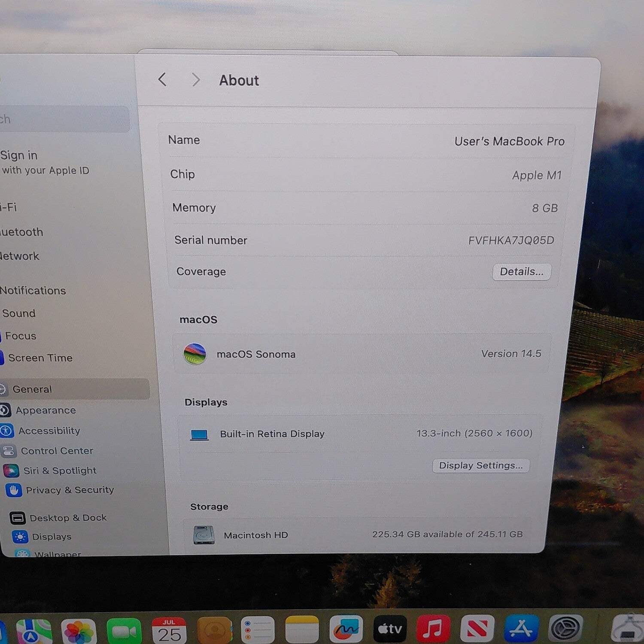The height and width of the screenshot is (644, 644).
Task: Open Accessibility settings in sidebar
Action: [49, 431]
